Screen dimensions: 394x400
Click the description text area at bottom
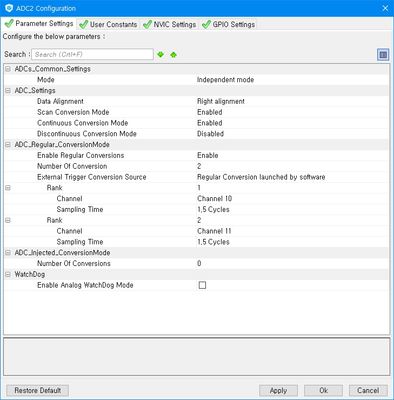[x=197, y=357]
